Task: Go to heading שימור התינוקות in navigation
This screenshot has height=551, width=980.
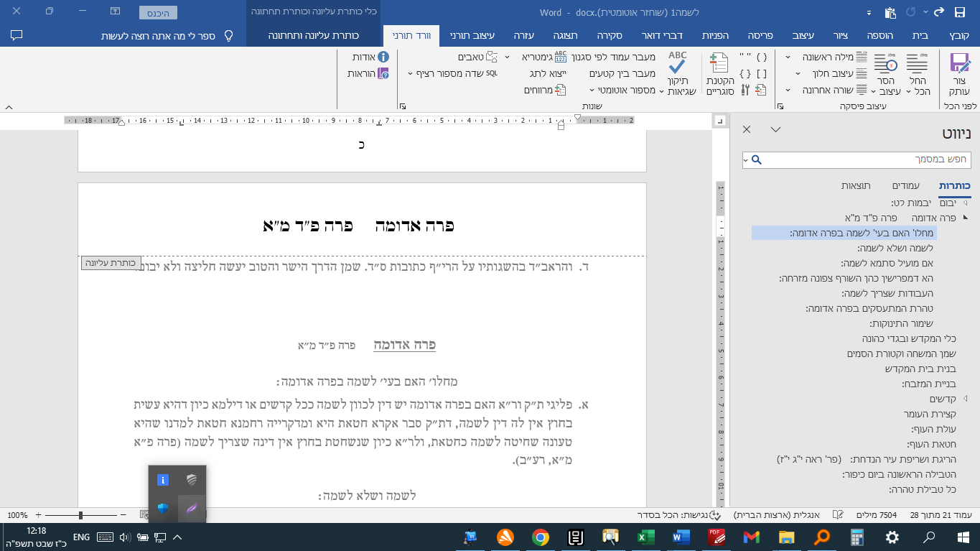Action: click(902, 323)
